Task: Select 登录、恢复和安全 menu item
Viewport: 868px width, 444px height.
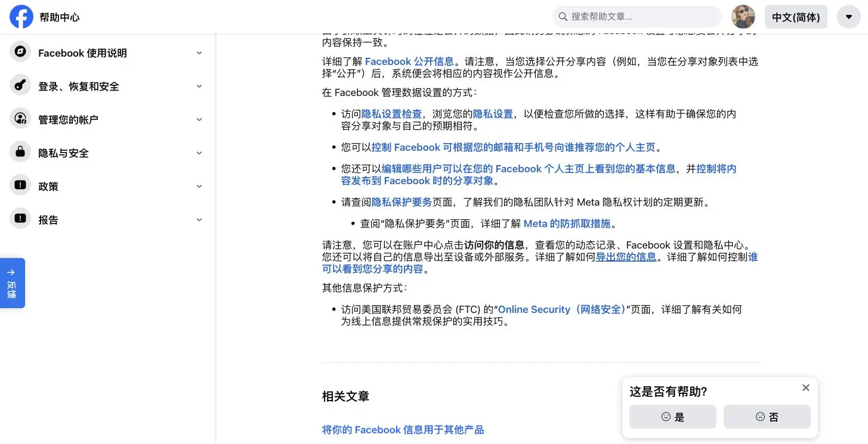Action: point(107,86)
